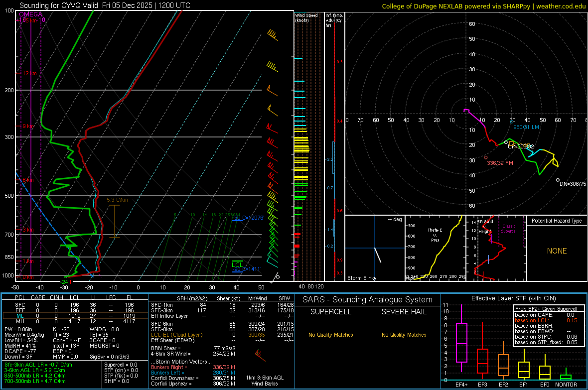Click the 700-500mb LR lapse rate line
The image size is (588, 390).
pos(35,381)
